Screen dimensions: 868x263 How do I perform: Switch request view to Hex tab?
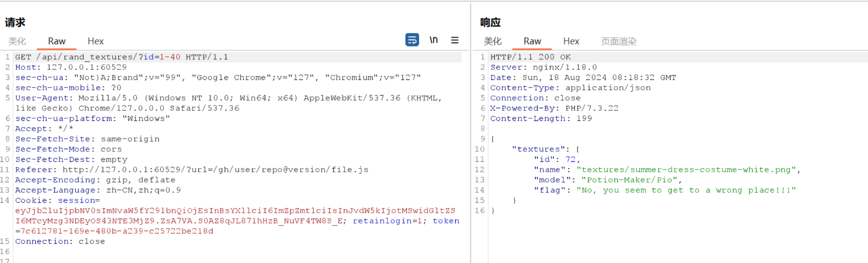click(96, 41)
